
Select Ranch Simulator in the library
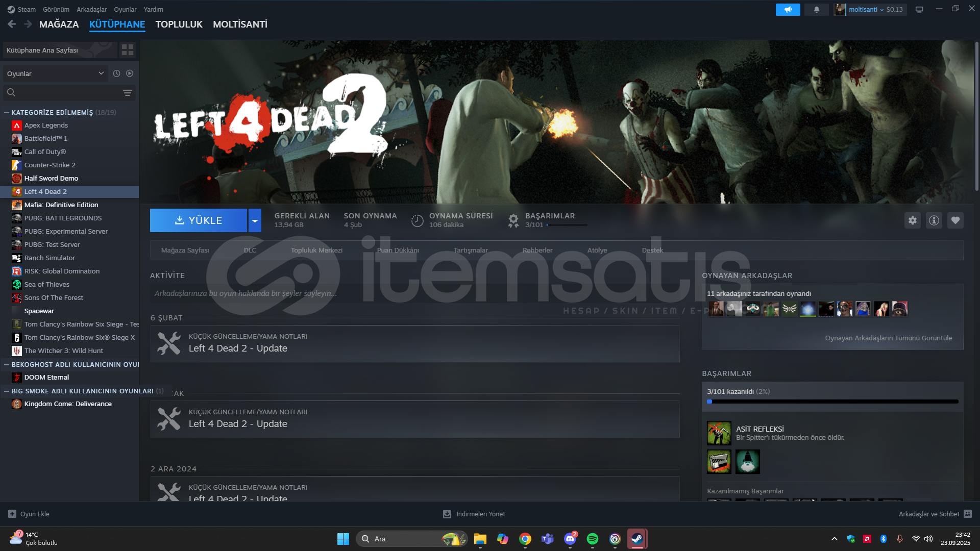[x=69, y=258]
